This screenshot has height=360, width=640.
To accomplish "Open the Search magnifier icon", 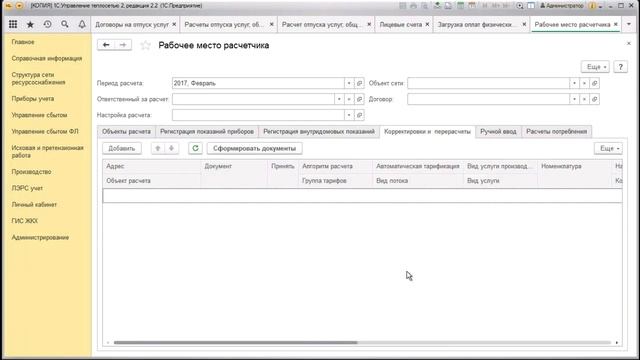I will pyautogui.click(x=64, y=24).
